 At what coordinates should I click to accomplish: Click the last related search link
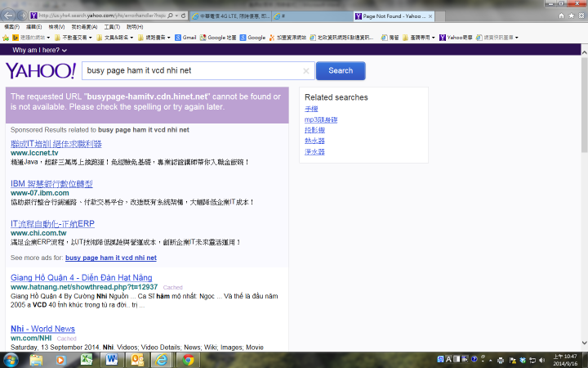click(x=314, y=152)
